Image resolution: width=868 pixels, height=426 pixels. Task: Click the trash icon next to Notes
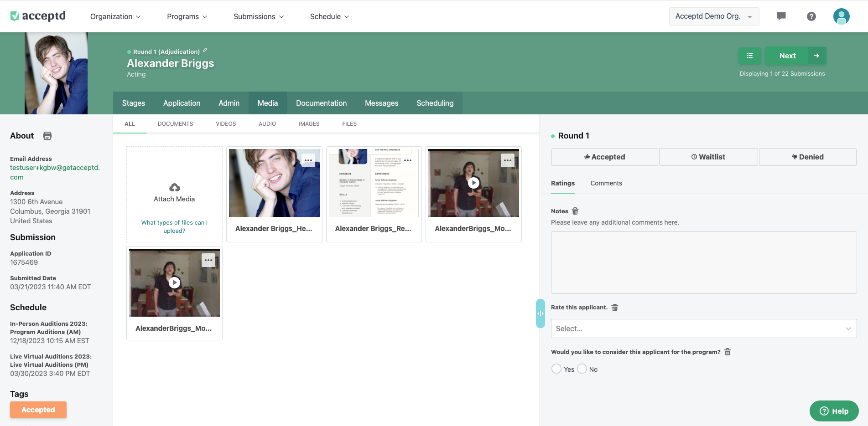point(575,211)
